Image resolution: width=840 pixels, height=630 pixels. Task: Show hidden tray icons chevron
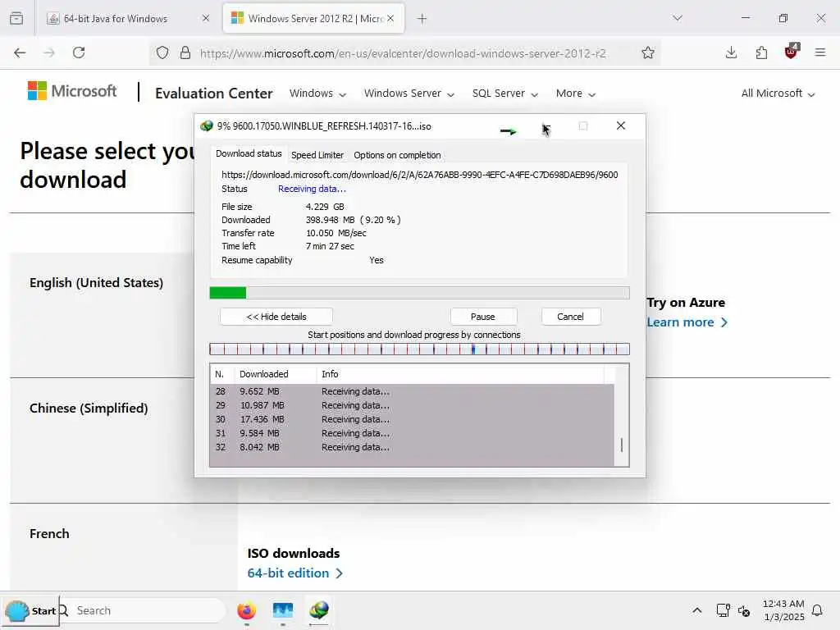click(697, 610)
